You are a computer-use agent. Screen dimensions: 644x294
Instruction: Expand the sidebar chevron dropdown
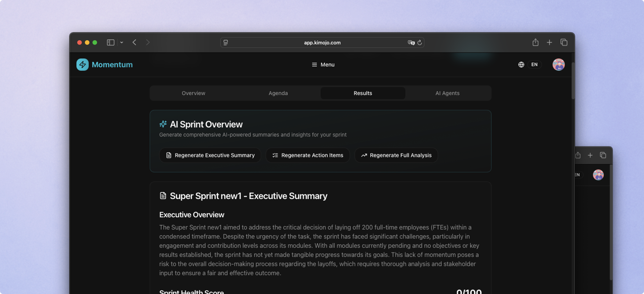(122, 43)
